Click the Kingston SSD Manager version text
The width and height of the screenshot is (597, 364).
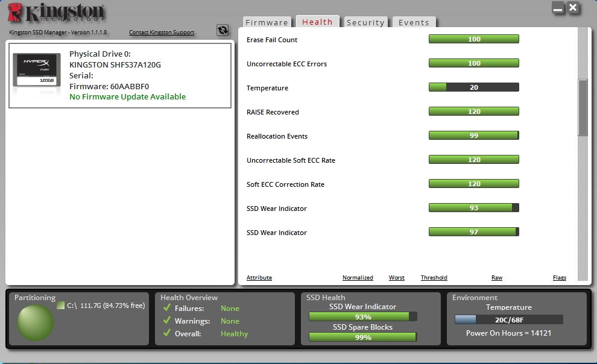coord(58,33)
